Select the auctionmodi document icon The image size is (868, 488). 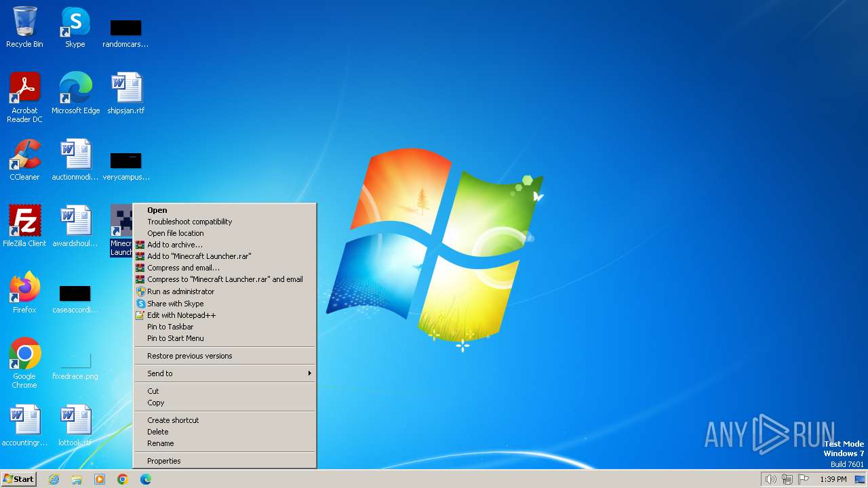[75, 160]
